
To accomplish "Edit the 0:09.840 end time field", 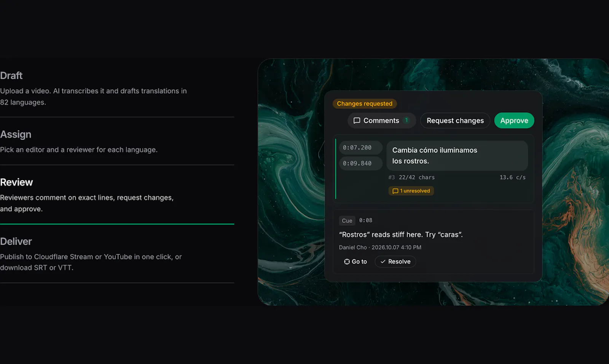I will 360,163.
